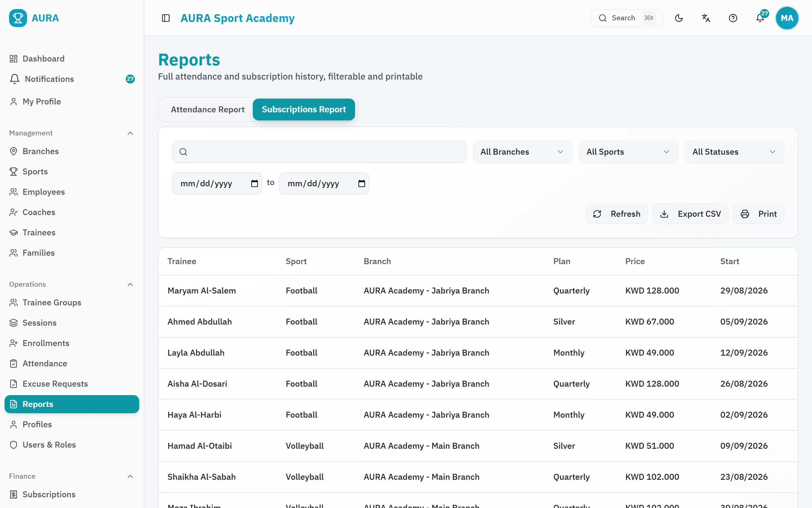
Task: Open the help question-mark icon
Action: [733, 18]
